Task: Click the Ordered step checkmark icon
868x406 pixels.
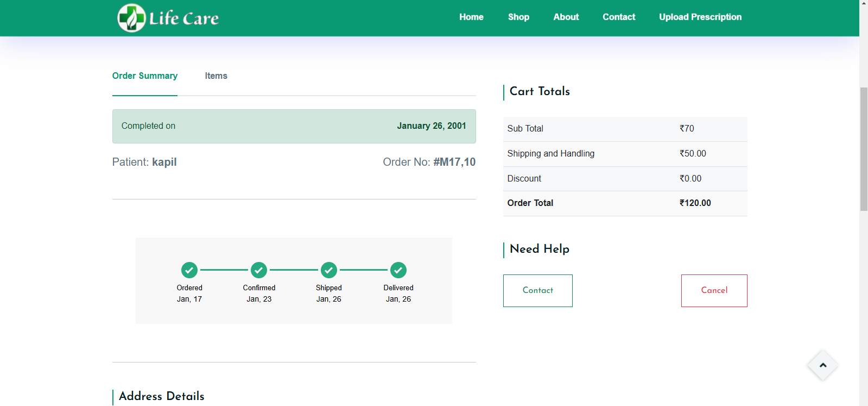Action: point(189,270)
